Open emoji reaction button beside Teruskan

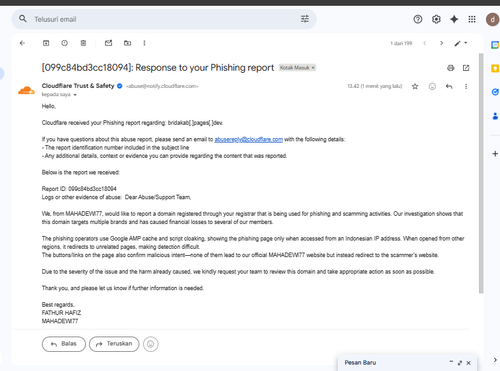151,344
